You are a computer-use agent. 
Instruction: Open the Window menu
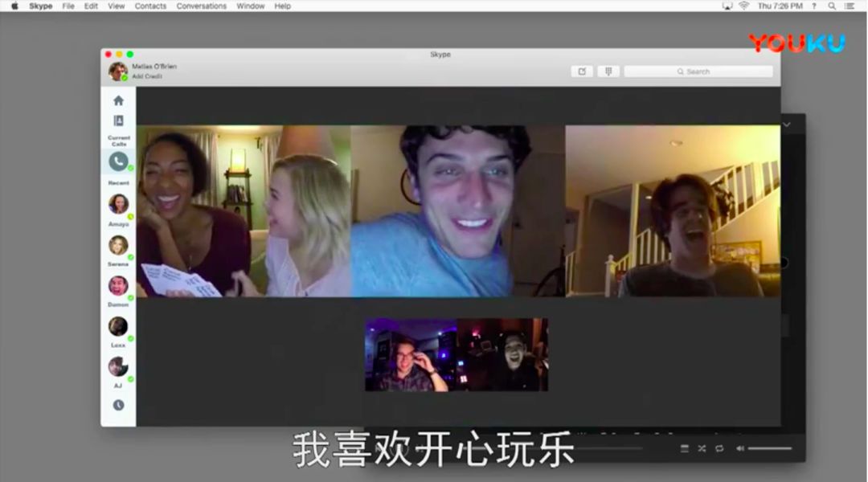coord(251,6)
